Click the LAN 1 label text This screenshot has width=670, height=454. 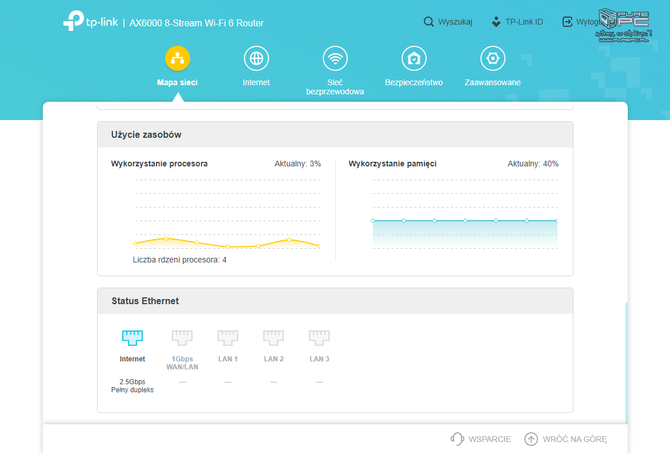pos(228,359)
